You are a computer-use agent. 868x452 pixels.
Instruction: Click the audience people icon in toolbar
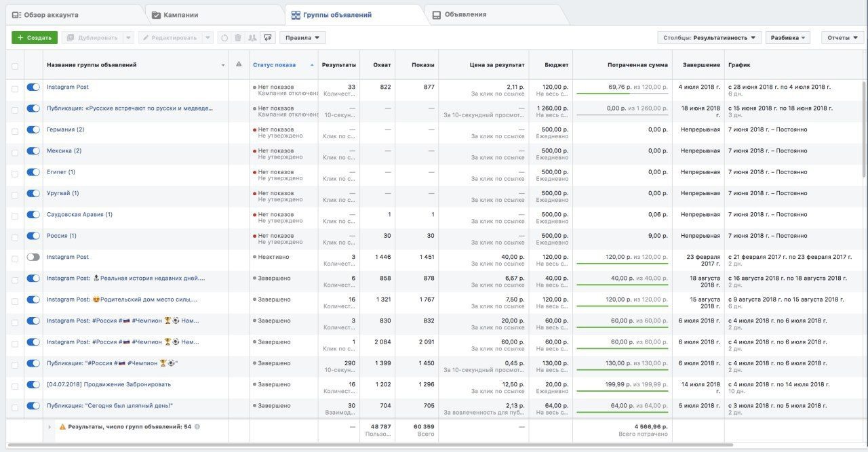click(x=252, y=38)
